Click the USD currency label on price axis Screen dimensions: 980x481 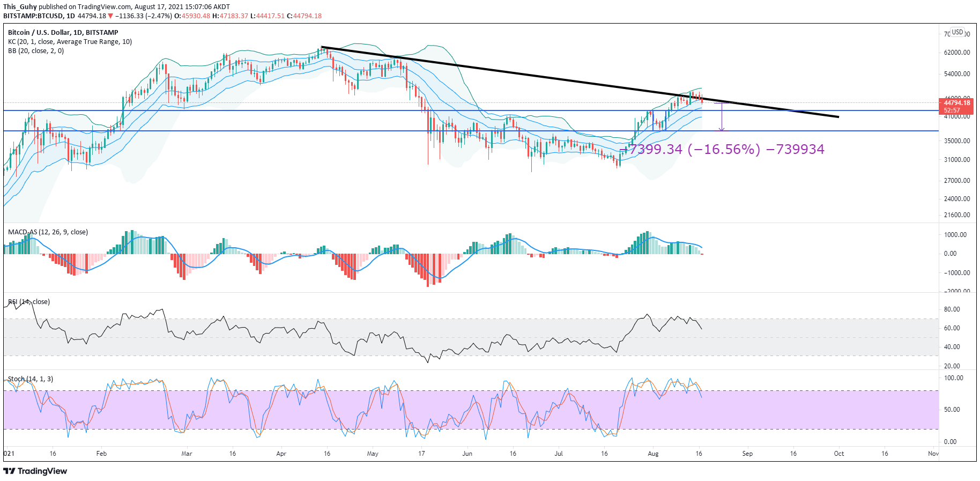(957, 32)
